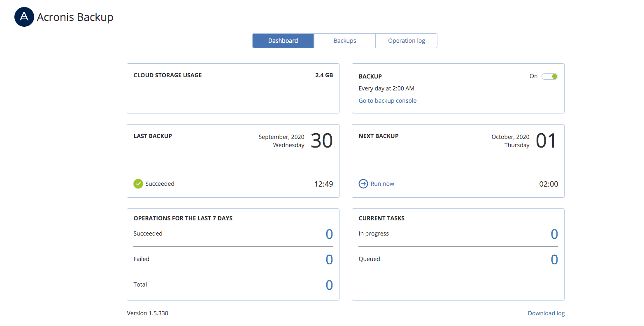Click the Queued tasks count

pyautogui.click(x=554, y=260)
